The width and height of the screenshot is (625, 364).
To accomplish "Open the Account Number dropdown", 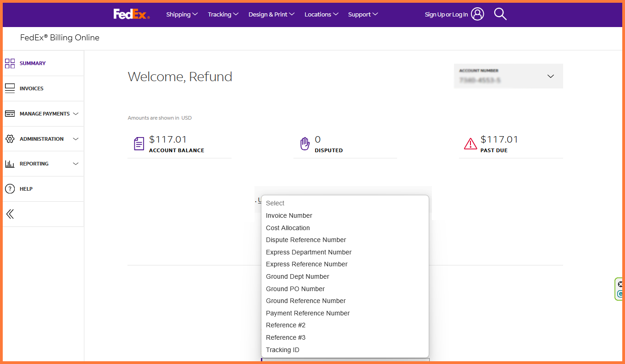I will pyautogui.click(x=508, y=76).
